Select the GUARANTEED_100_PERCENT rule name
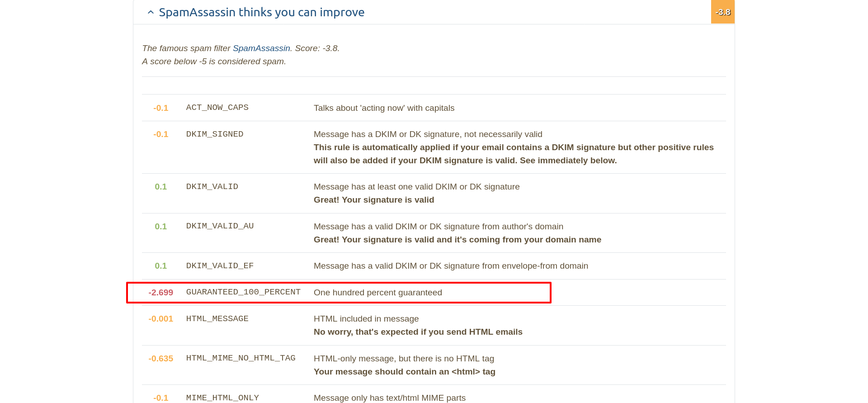This screenshot has width=868, height=403. (x=243, y=292)
